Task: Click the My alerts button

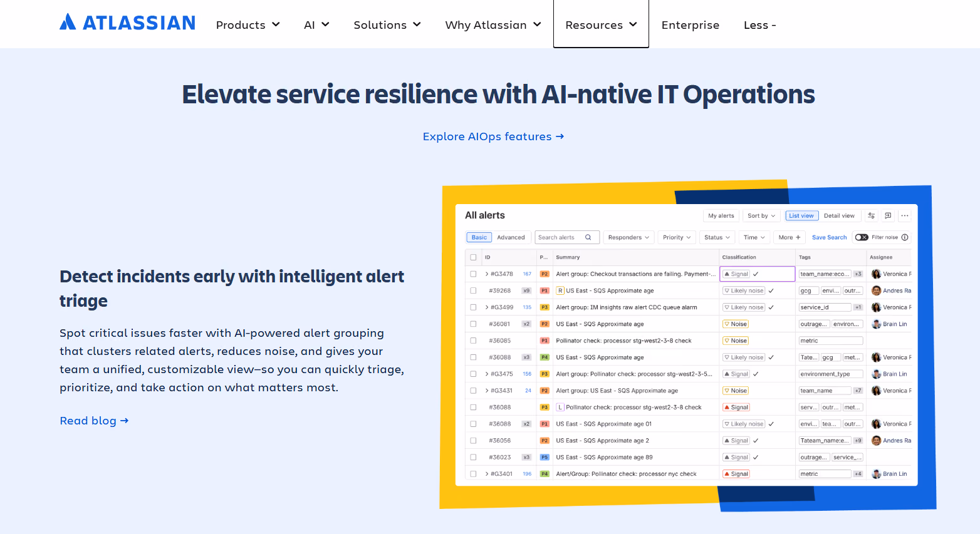Action: click(721, 215)
